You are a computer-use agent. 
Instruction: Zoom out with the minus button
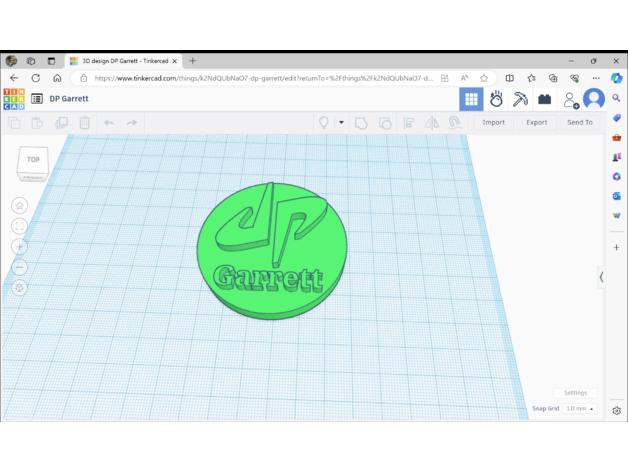click(x=19, y=267)
